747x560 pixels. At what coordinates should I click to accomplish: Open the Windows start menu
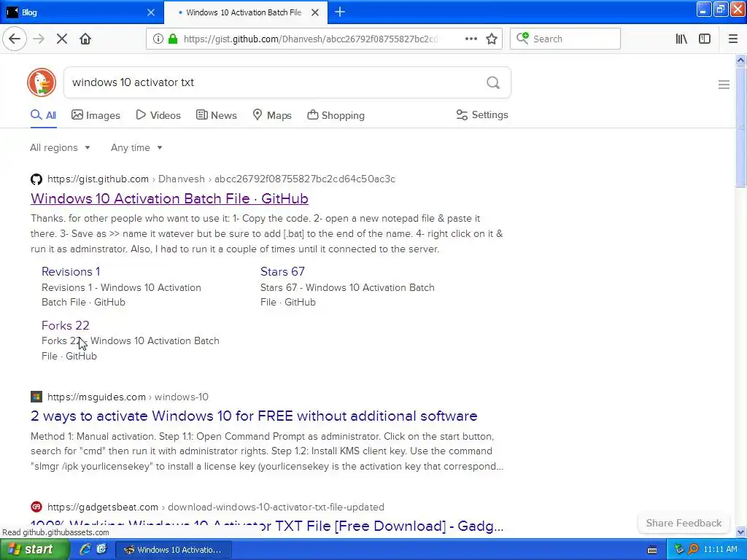click(34, 549)
